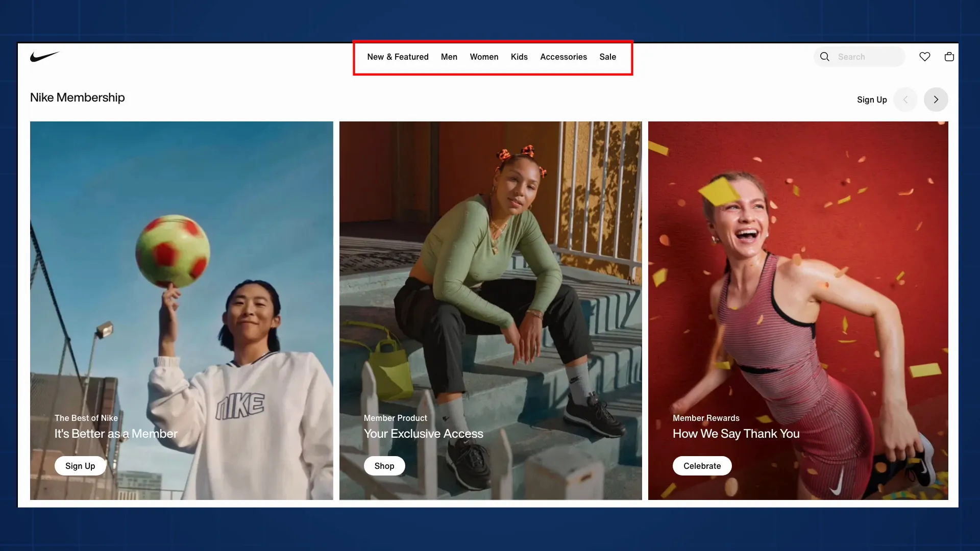Go to previous carousel slide arrow
Image resolution: width=980 pixels, height=551 pixels.
(x=905, y=99)
